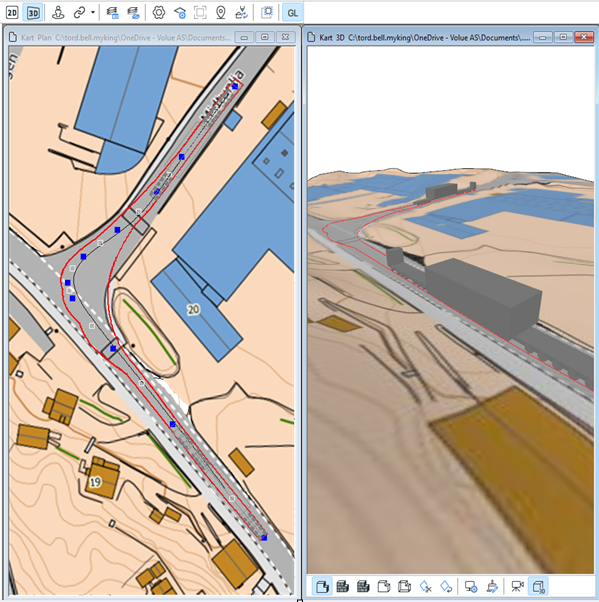Click the settings gear icon
The image size is (599, 602).
coord(159,13)
